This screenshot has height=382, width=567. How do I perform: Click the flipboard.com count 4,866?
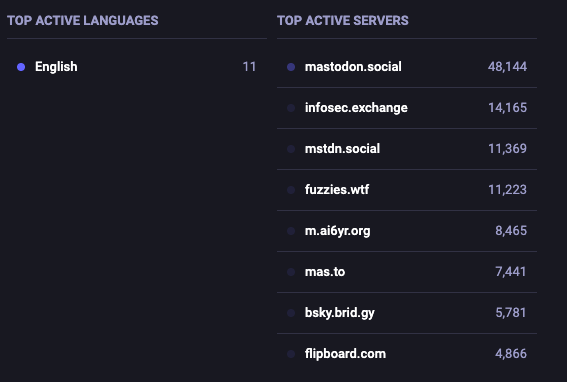[511, 354]
